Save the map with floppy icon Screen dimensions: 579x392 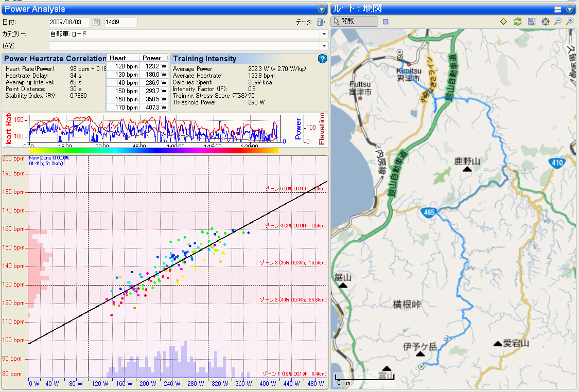[531, 22]
